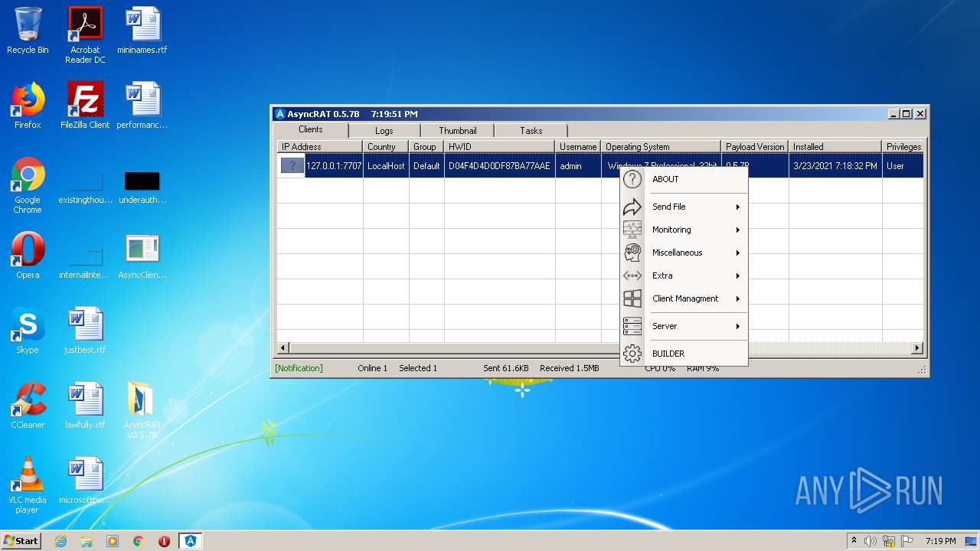Select the FileZilla Client desktop shortcut

[85, 106]
